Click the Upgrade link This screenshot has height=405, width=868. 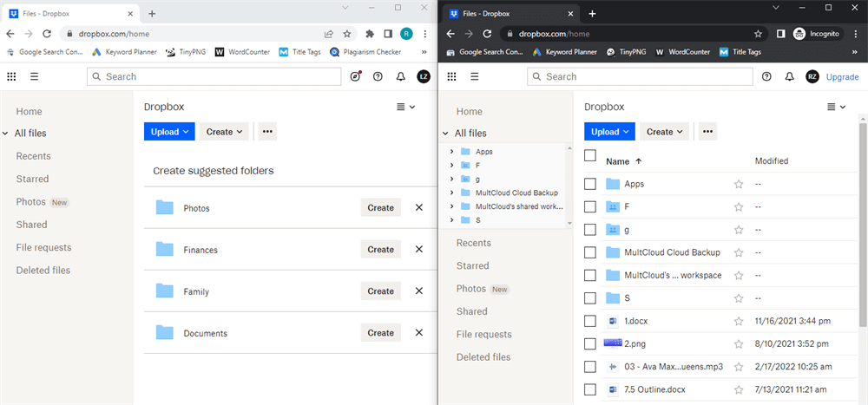(842, 76)
